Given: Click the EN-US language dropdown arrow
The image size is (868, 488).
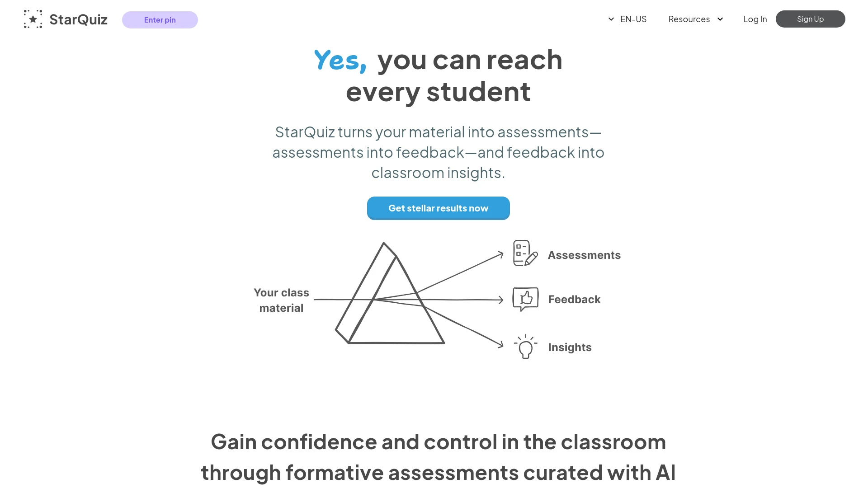Looking at the screenshot, I should pos(610,19).
